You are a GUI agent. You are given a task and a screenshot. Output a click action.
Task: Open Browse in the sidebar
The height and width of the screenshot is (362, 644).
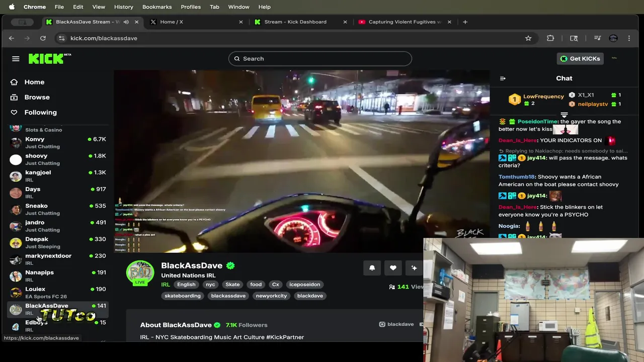click(x=30, y=97)
